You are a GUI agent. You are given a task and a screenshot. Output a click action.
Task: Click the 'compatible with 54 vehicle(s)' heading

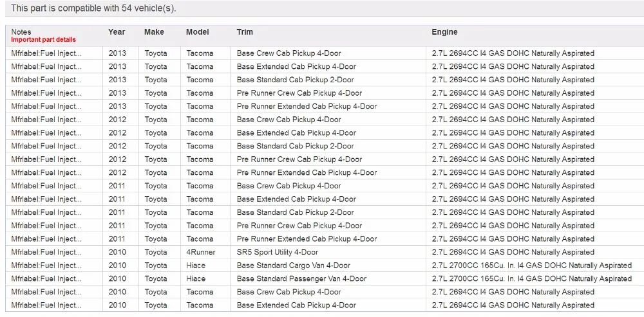tap(93, 8)
